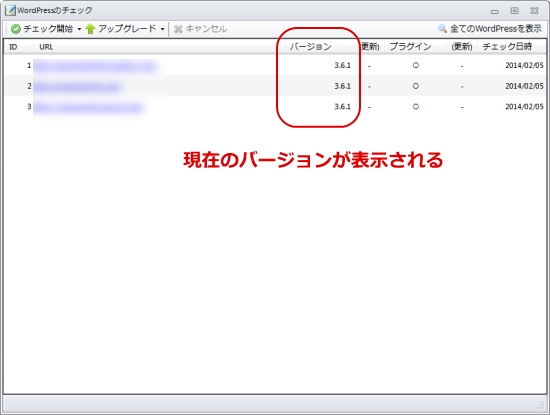Click the window resize grip in status bar
The height and width of the screenshot is (415, 550).
[x=541, y=406]
